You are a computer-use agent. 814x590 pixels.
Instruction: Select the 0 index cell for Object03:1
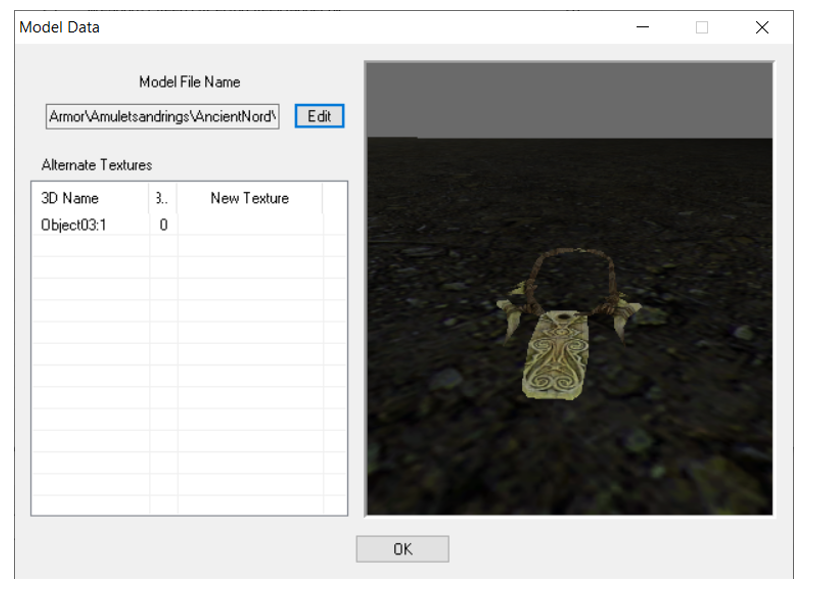click(164, 225)
